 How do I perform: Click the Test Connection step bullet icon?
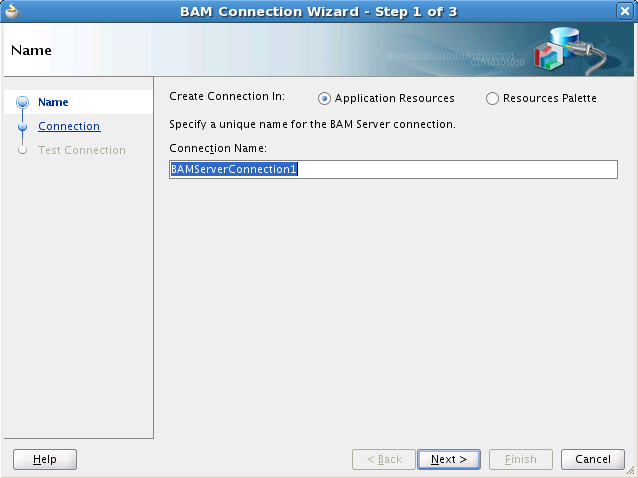(22, 150)
